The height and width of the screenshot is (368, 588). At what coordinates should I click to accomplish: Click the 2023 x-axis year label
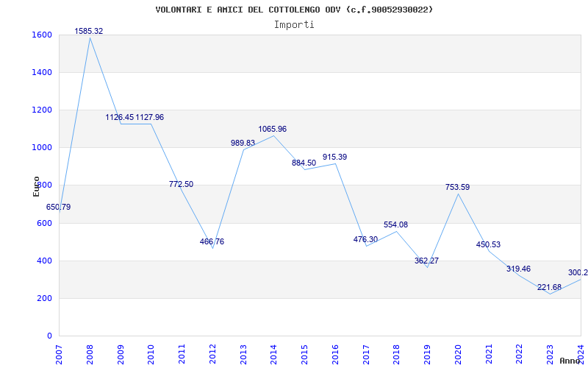tap(550, 354)
